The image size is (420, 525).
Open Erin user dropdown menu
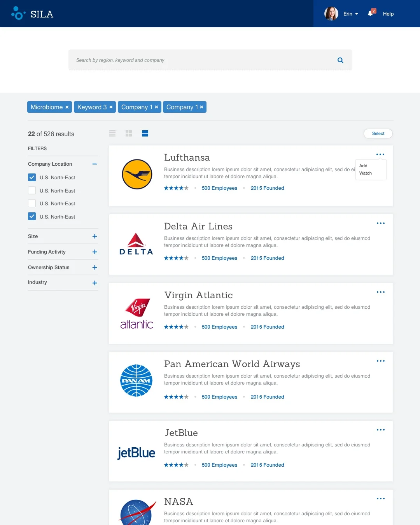pos(351,14)
